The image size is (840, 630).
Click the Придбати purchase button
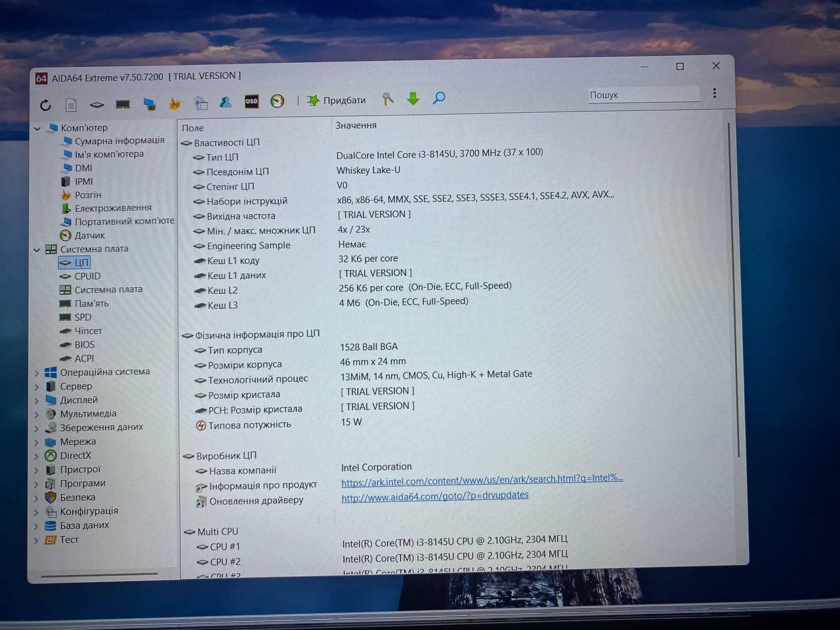point(337,100)
